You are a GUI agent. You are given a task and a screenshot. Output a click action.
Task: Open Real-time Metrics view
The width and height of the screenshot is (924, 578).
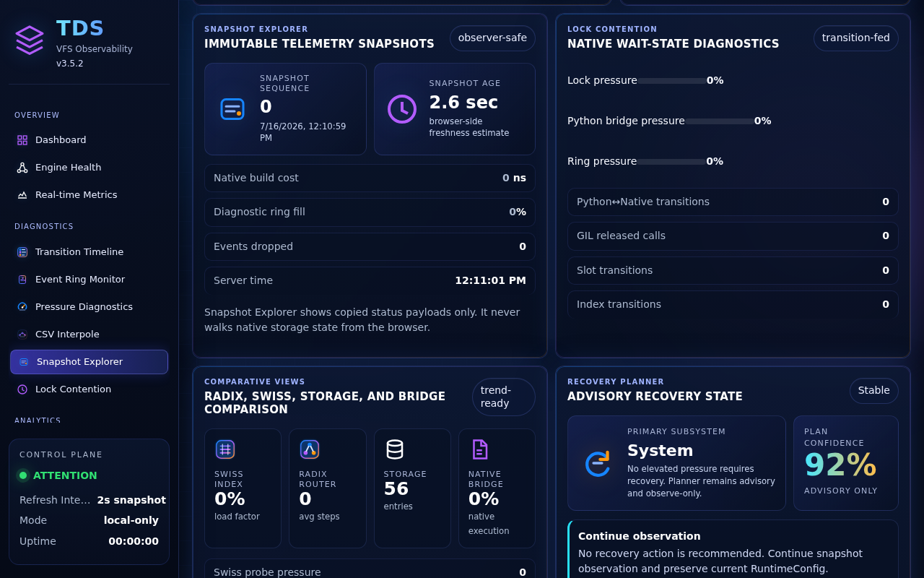(89, 195)
